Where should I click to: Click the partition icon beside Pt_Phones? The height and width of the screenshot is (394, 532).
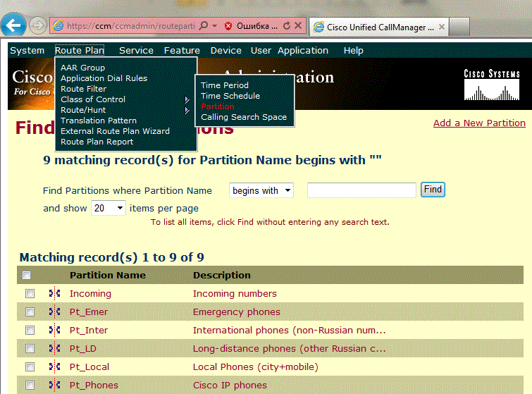tap(54, 385)
